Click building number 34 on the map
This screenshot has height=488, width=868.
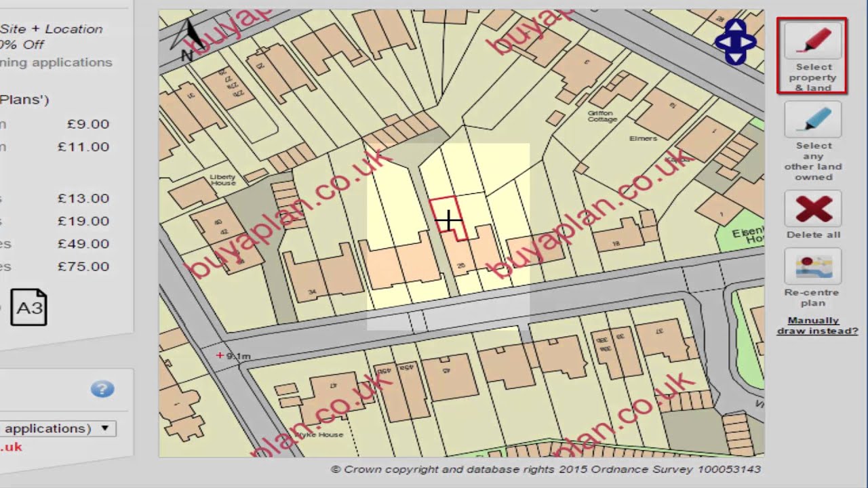[312, 292]
